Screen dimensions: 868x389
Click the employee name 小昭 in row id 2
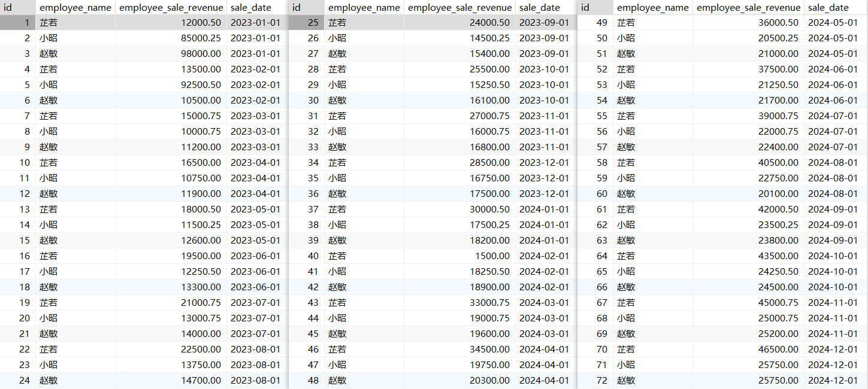tap(49, 38)
